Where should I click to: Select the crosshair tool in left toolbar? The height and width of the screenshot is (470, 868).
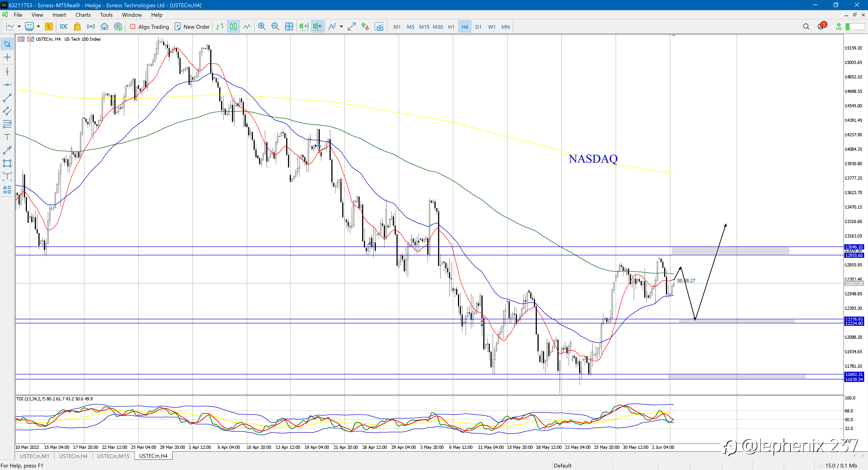click(7, 58)
